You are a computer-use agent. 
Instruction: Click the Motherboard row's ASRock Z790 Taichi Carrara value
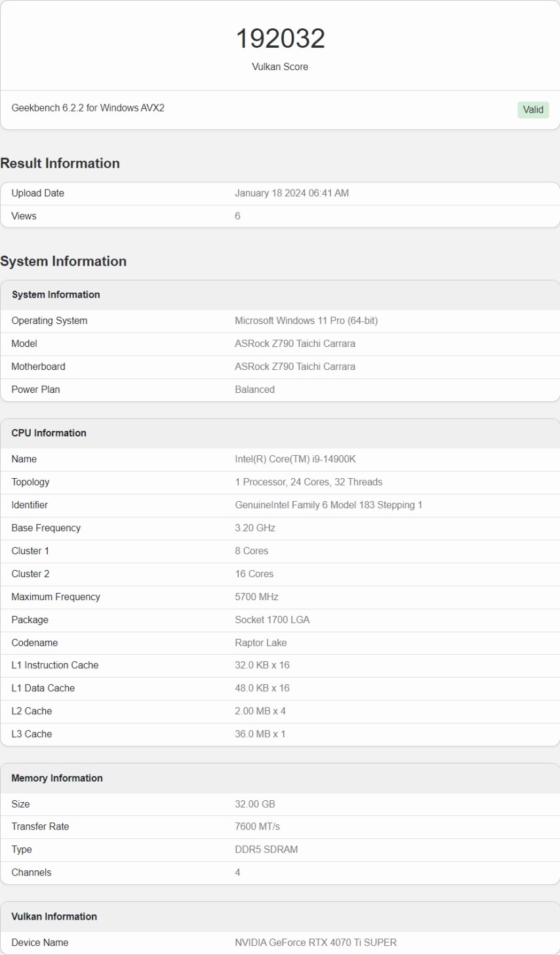click(294, 367)
